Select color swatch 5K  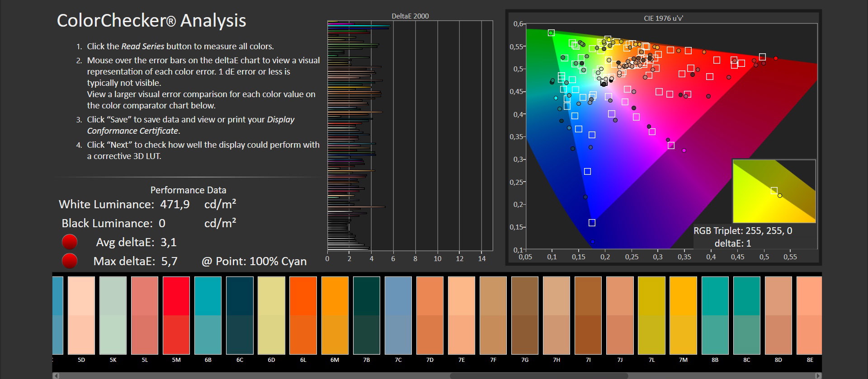pos(113,315)
